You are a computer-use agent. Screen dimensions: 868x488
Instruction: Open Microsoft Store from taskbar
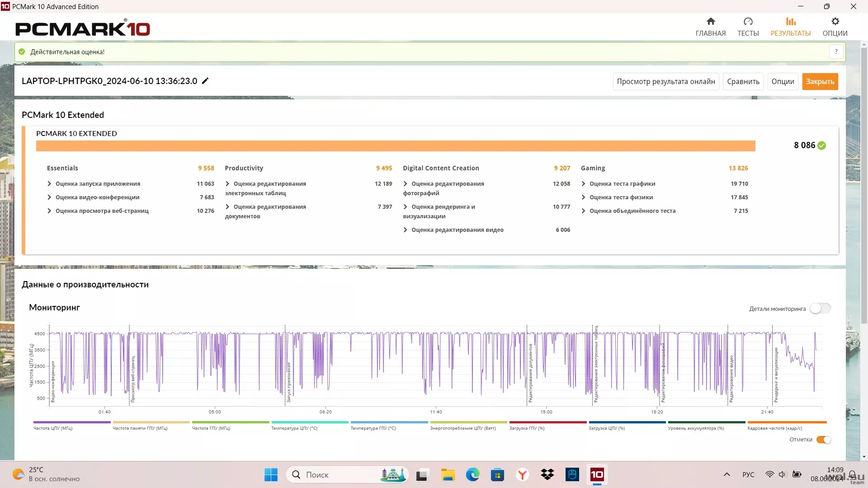click(497, 474)
